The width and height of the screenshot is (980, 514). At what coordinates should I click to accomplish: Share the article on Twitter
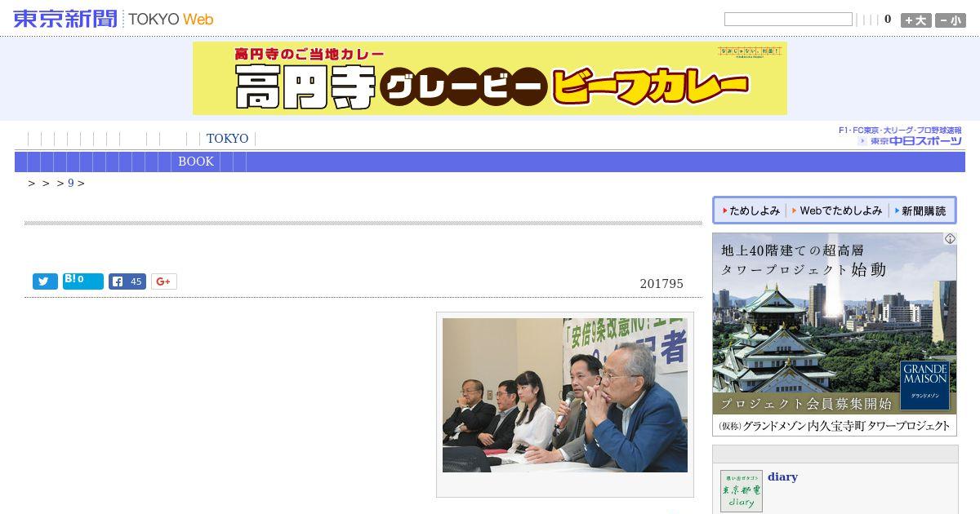[45, 281]
